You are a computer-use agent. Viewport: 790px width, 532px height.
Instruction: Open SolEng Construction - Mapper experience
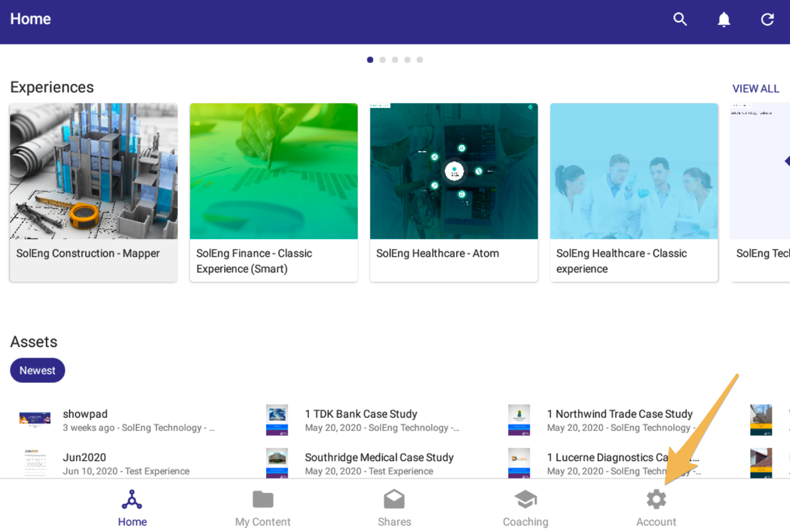tap(94, 192)
